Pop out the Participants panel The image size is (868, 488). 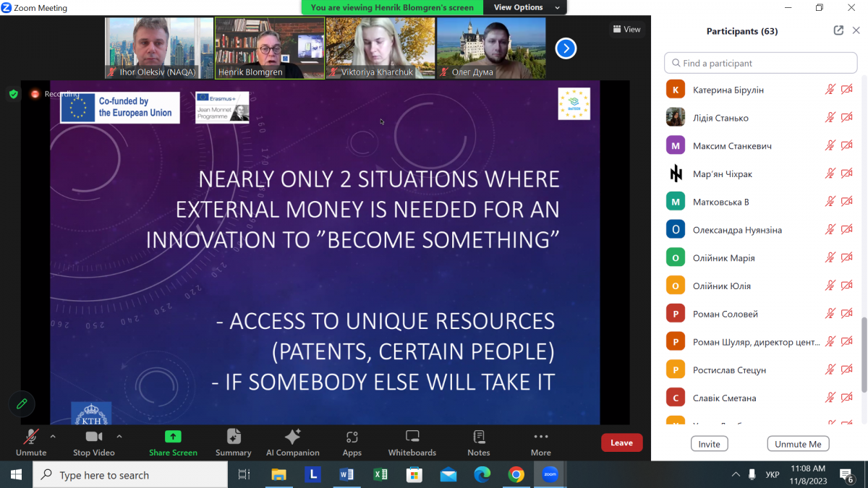(x=838, y=30)
